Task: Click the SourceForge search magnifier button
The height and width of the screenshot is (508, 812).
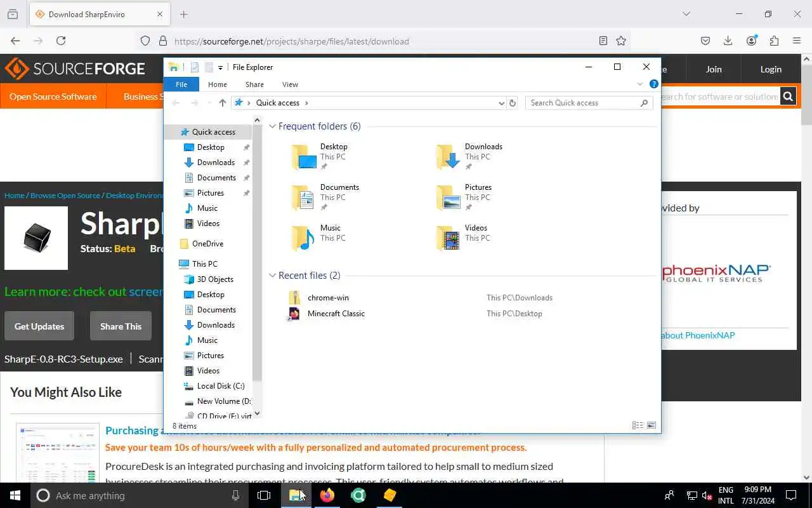Action: pyautogui.click(x=788, y=97)
